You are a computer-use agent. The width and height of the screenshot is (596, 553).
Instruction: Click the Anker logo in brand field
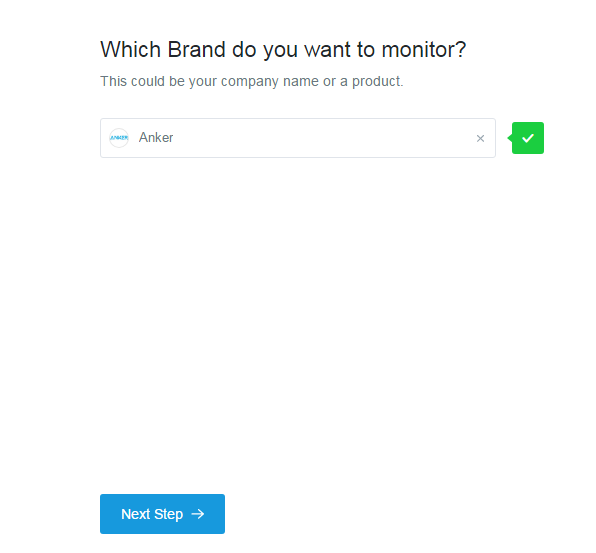[x=119, y=138]
